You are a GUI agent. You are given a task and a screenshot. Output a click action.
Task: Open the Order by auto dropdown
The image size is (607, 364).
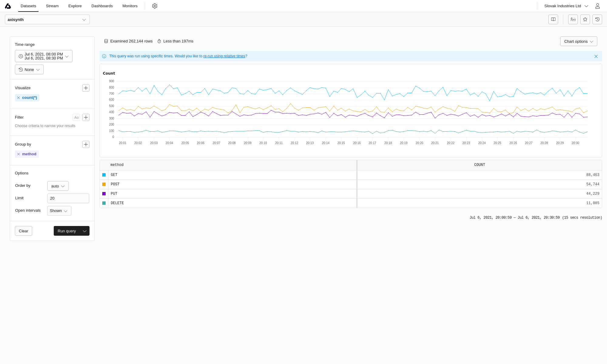click(58, 186)
